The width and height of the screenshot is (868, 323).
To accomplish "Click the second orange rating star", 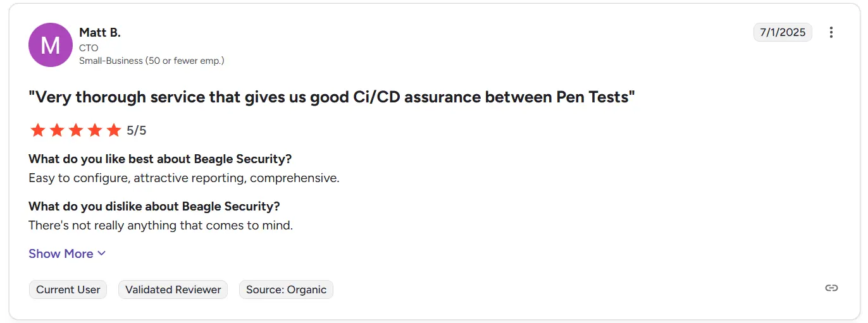I will pos(57,130).
